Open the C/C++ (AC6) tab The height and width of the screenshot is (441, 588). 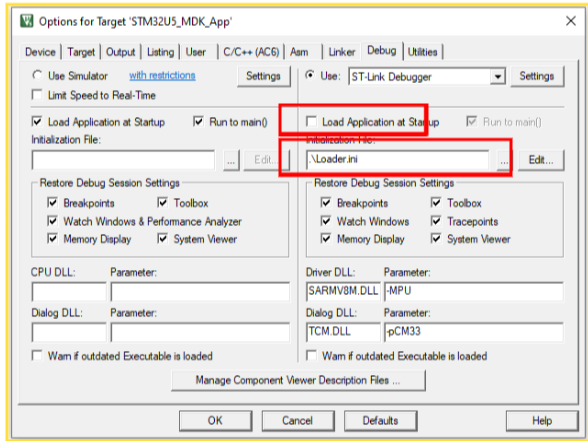click(x=251, y=52)
